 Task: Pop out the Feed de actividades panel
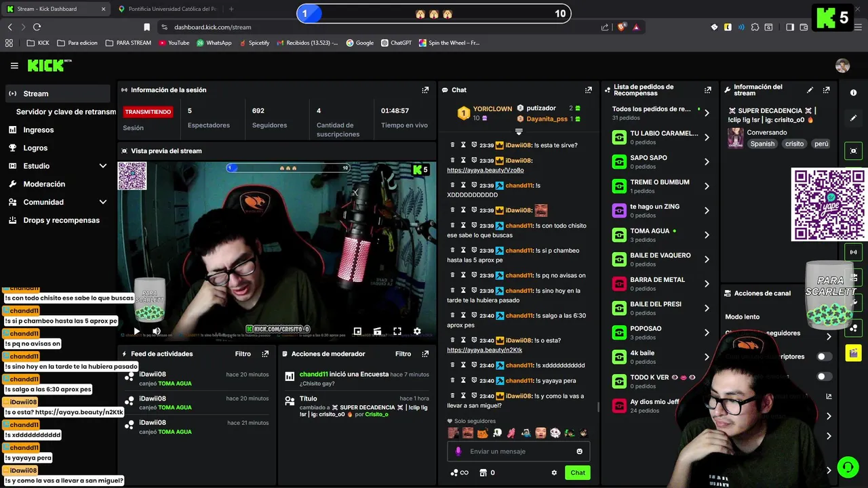(x=265, y=354)
